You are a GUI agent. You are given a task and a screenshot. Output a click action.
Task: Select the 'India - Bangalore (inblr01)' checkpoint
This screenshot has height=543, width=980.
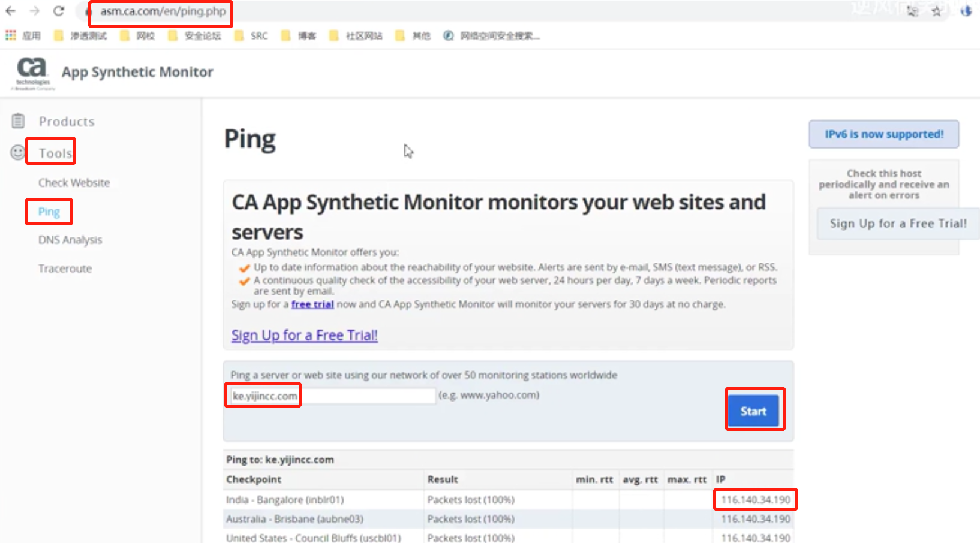[x=285, y=500]
